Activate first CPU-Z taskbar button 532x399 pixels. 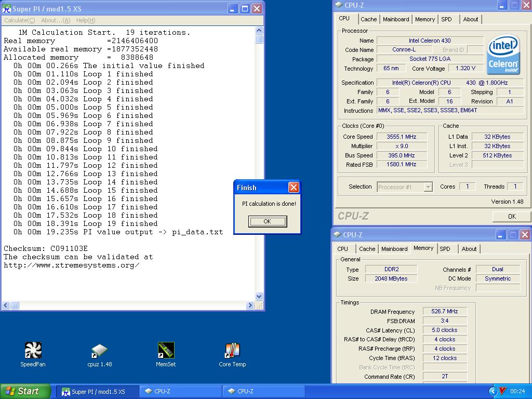pos(181,392)
